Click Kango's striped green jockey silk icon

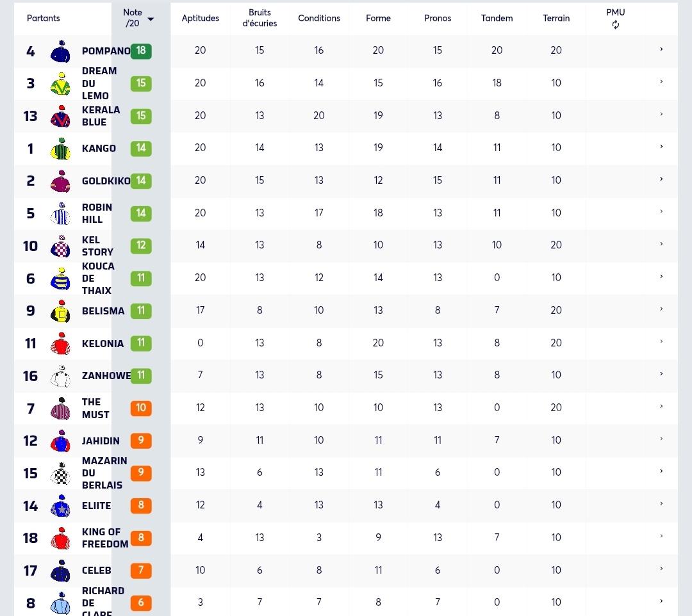point(61,149)
